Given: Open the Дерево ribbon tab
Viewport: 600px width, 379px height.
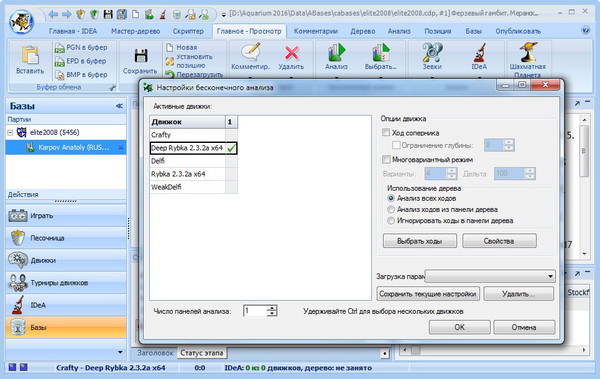Looking at the screenshot, I should pos(363,31).
